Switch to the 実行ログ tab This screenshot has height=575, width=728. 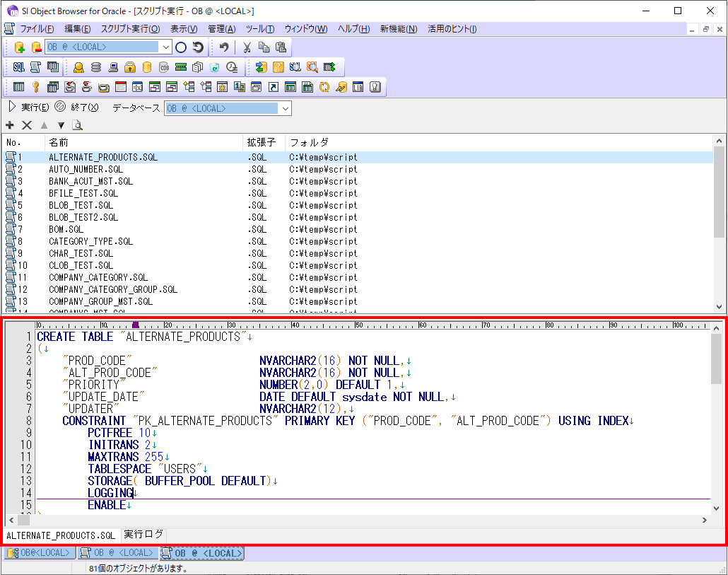tap(143, 535)
